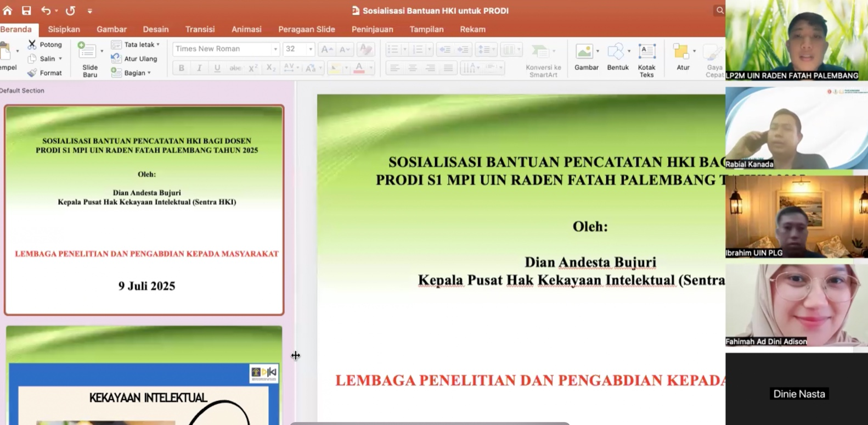Open the Rekam tab

[x=472, y=29]
